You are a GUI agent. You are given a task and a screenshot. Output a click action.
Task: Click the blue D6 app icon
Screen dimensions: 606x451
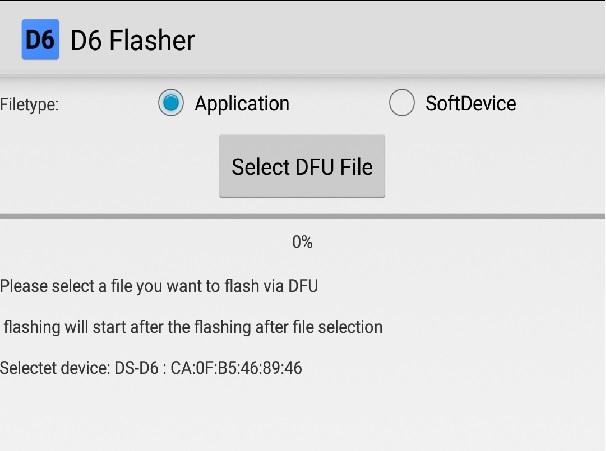40,40
